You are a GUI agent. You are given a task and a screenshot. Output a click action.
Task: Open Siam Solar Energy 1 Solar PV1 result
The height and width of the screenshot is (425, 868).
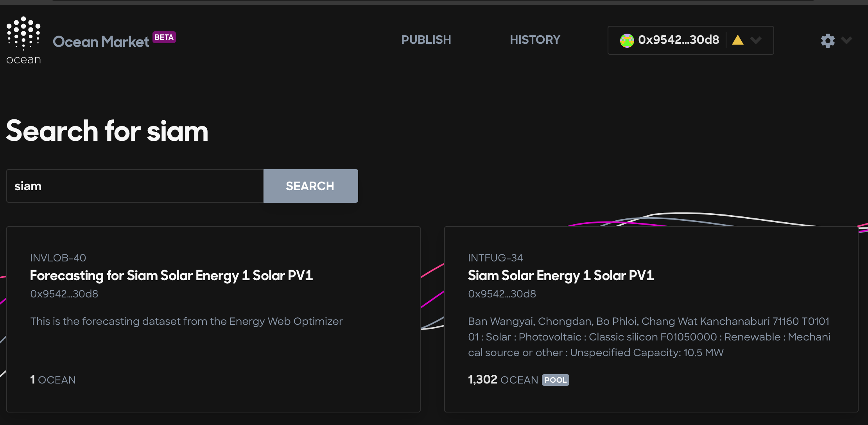coord(560,276)
